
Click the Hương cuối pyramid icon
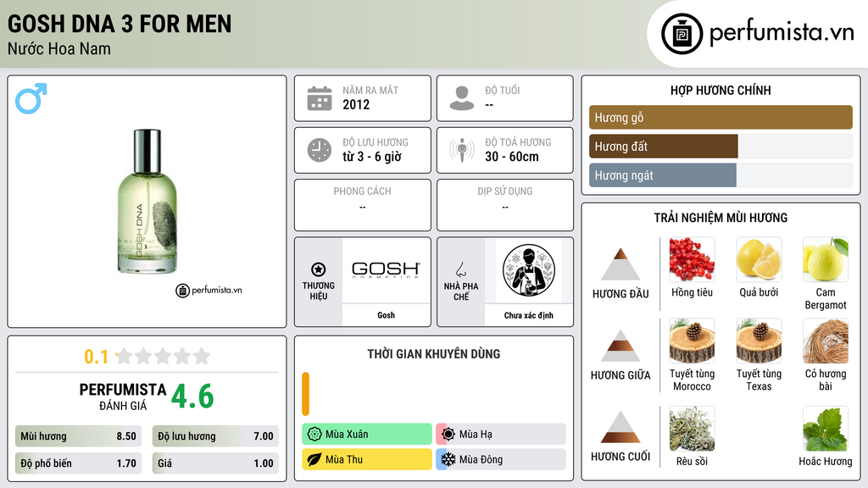(620, 427)
